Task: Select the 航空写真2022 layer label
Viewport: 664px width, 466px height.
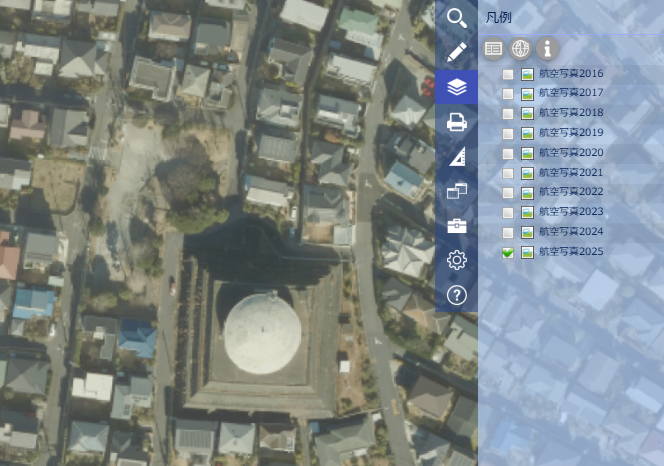Action: pyautogui.click(x=571, y=192)
